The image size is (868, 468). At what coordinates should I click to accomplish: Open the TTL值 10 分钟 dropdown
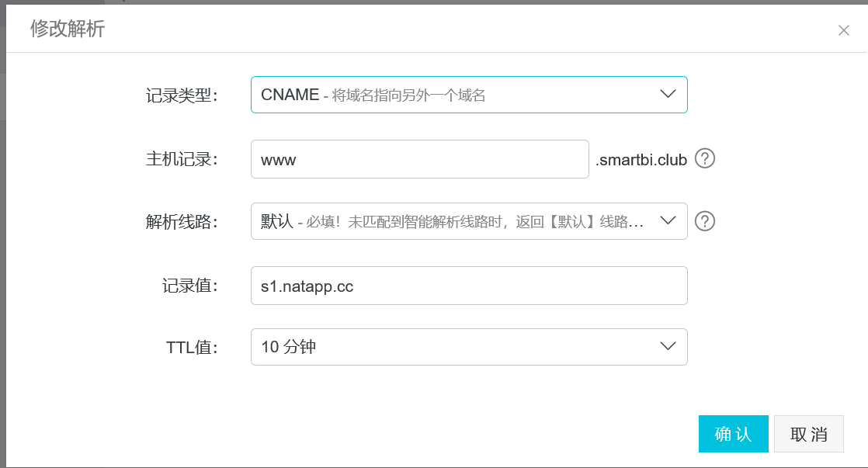click(469, 347)
